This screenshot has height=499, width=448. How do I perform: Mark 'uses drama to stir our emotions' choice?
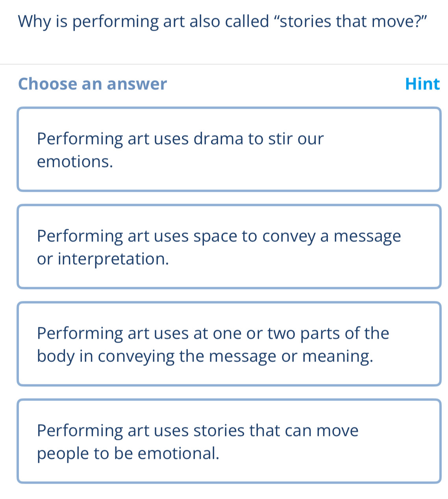229,149
